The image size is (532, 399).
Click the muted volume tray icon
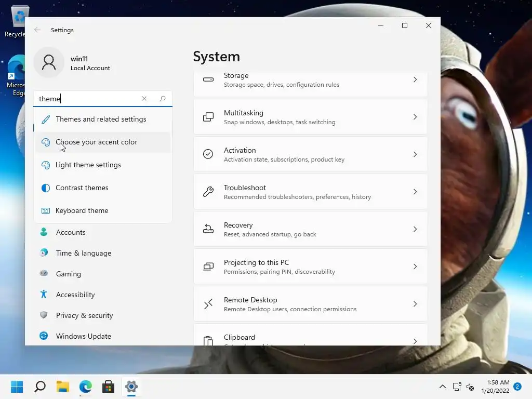(470, 387)
